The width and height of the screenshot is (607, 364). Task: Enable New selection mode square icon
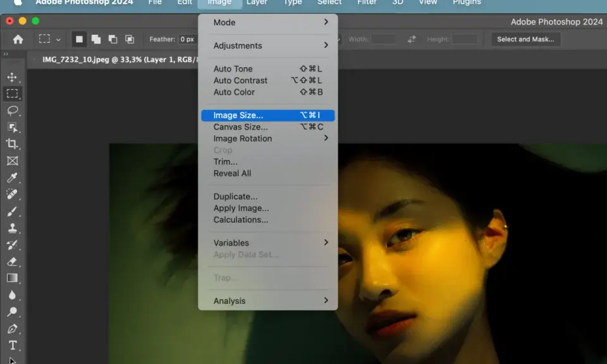coord(79,39)
